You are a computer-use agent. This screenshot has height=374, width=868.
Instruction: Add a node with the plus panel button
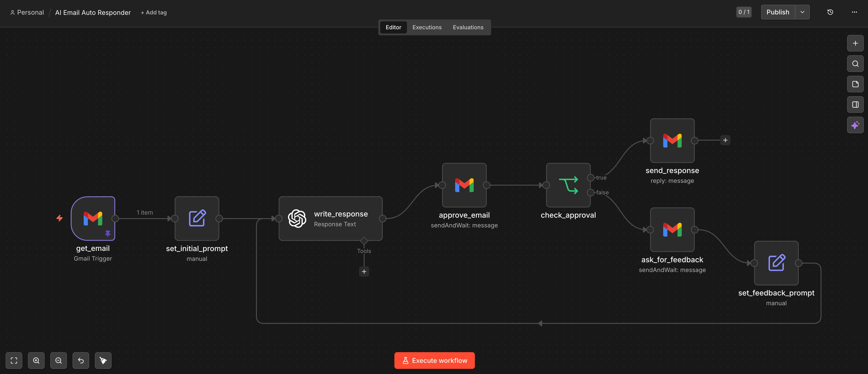coord(855,43)
